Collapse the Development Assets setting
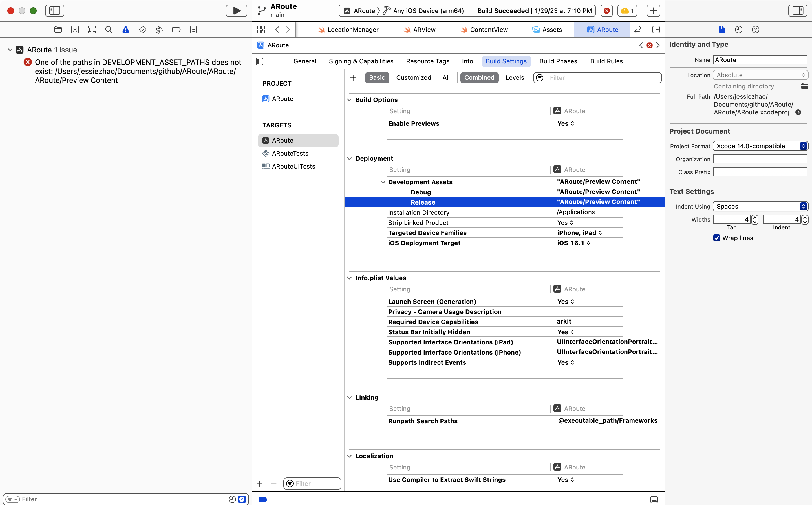 [383, 182]
